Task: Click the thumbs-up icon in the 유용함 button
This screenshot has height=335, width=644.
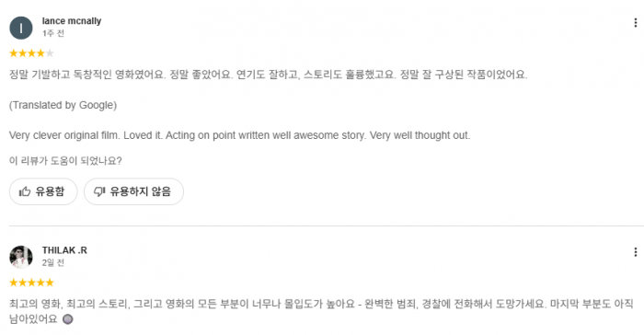Action: pyautogui.click(x=25, y=191)
